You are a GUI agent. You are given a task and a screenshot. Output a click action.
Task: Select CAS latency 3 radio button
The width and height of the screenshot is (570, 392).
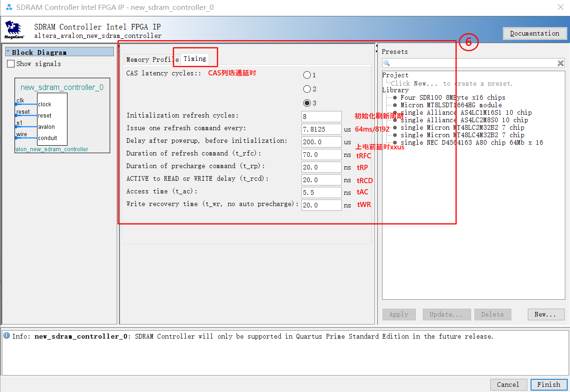[x=307, y=103]
